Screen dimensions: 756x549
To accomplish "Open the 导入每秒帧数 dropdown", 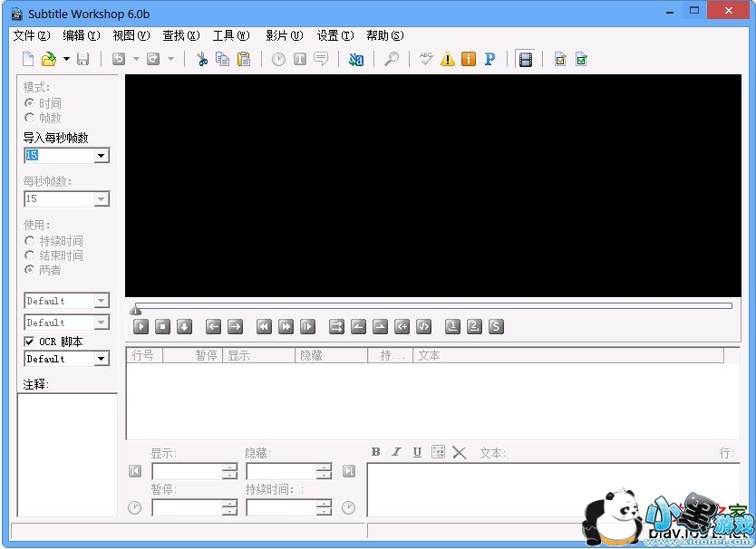I will [x=102, y=155].
